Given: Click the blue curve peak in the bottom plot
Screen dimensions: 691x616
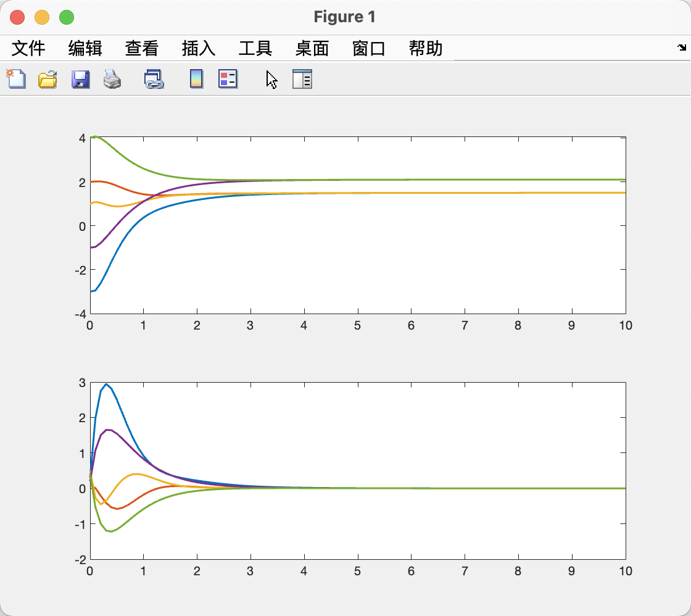Looking at the screenshot, I should pyautogui.click(x=106, y=385).
